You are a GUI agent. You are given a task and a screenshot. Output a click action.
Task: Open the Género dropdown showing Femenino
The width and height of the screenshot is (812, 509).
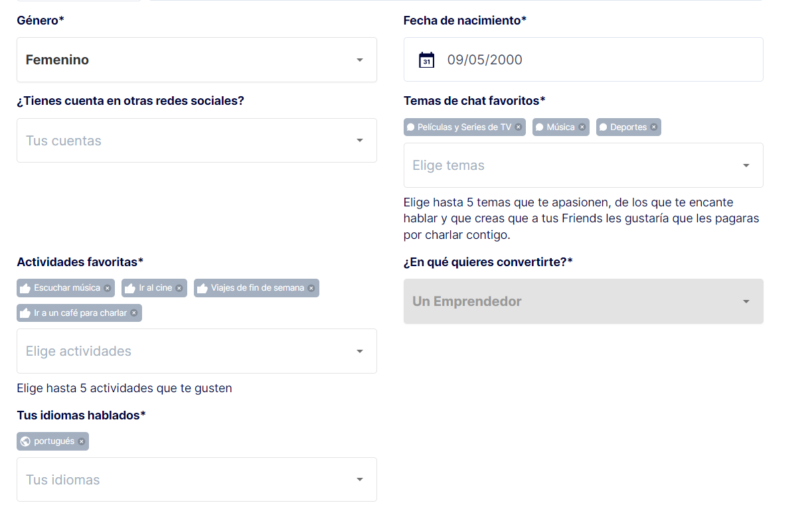(x=197, y=60)
